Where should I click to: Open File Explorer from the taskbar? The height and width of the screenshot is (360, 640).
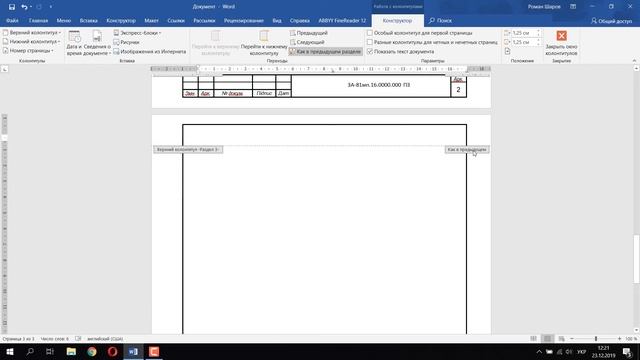71,352
